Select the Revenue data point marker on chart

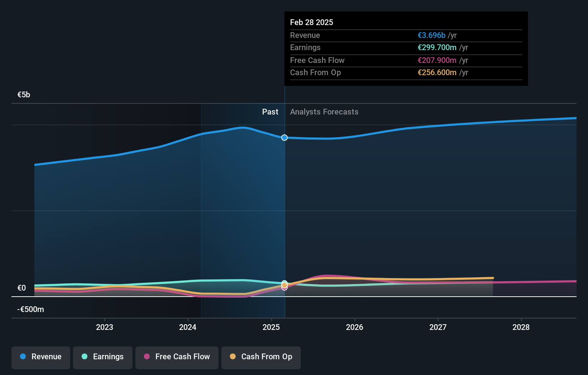284,137
